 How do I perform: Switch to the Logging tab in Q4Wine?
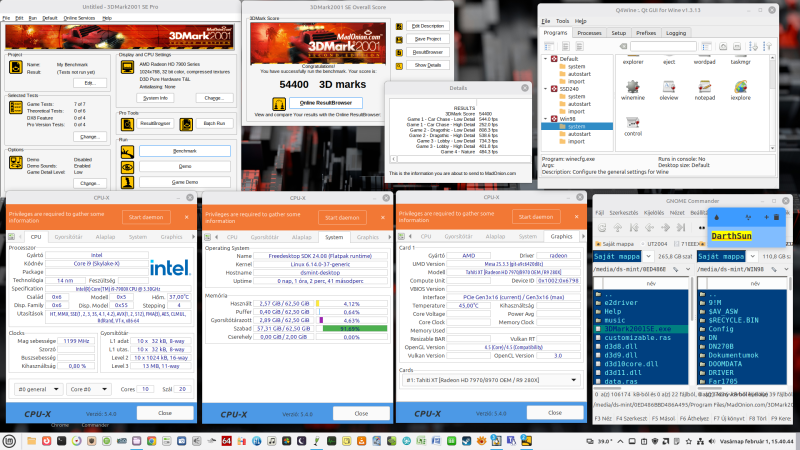676,33
